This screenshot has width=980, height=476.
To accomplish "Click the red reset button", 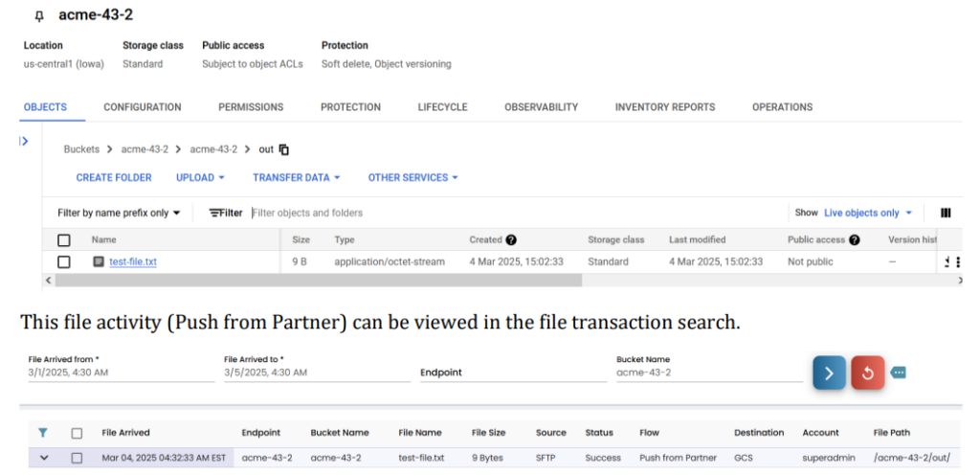I will tap(868, 373).
